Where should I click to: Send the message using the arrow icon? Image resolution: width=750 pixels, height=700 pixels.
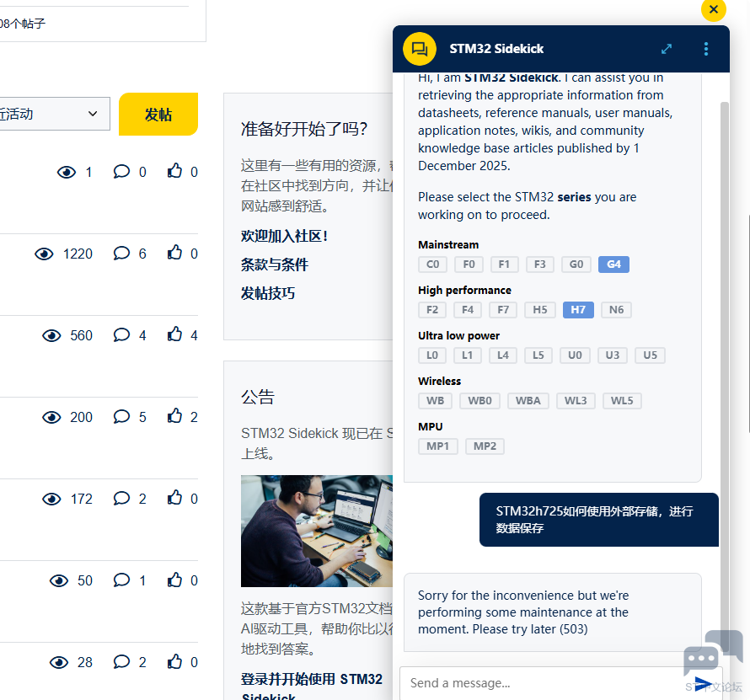(703, 684)
